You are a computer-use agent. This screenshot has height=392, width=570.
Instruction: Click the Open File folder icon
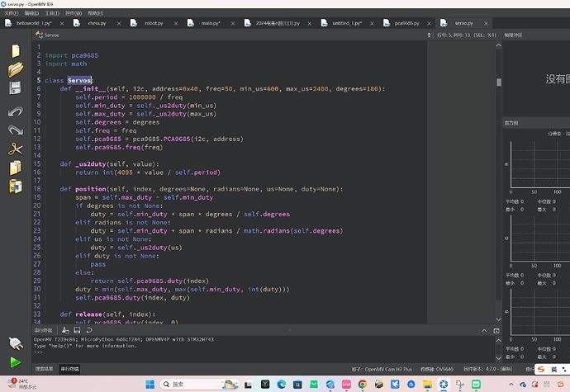click(15, 69)
